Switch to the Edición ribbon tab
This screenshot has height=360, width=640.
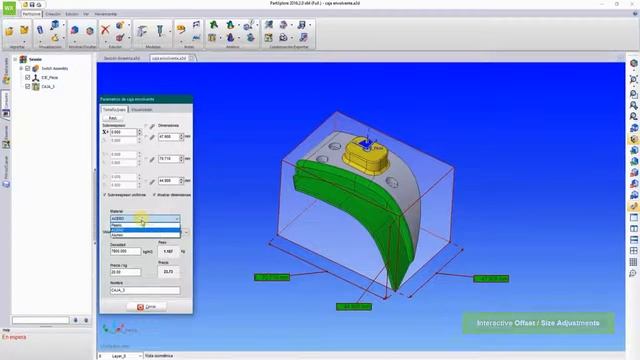(72, 14)
